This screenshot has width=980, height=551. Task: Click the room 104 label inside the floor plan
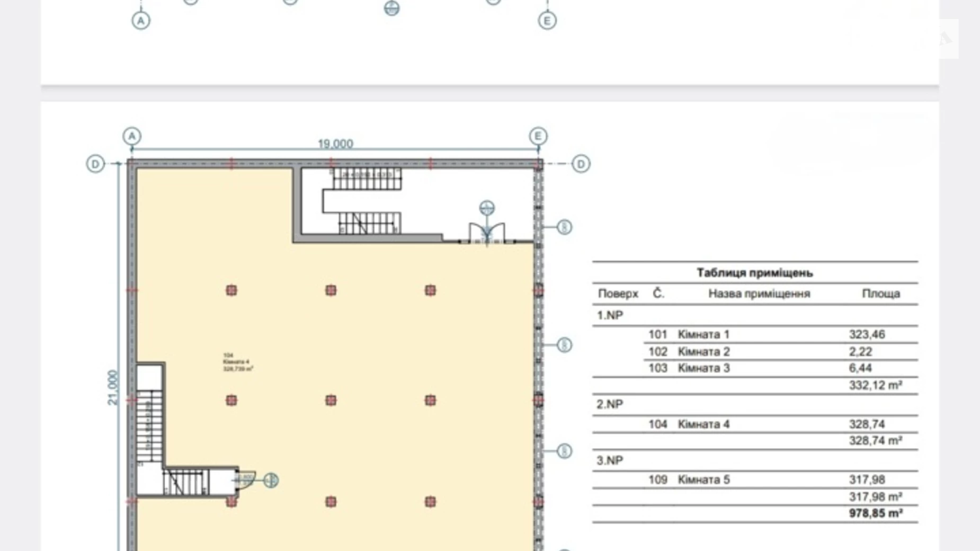click(237, 362)
